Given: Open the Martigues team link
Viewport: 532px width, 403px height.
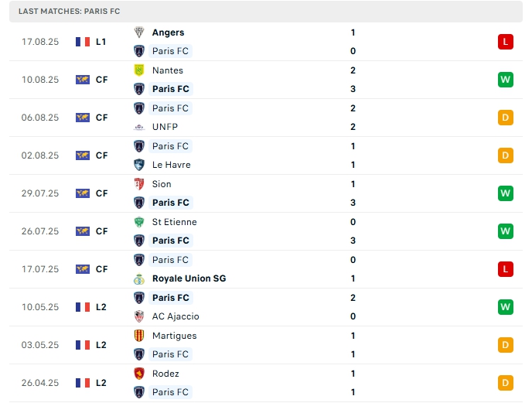Looking at the screenshot, I should (174, 336).
